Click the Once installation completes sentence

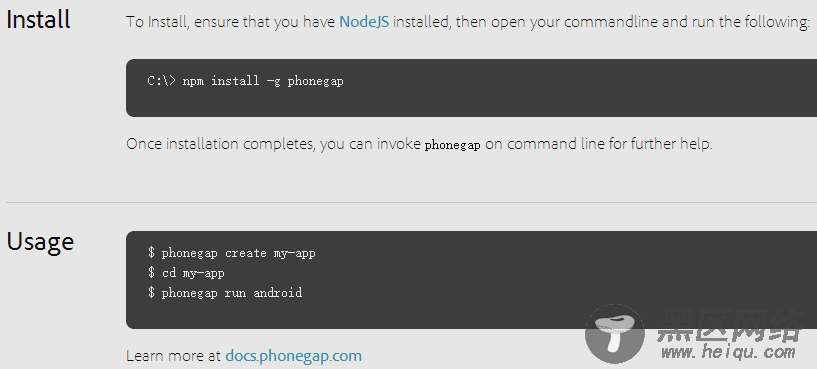(419, 144)
